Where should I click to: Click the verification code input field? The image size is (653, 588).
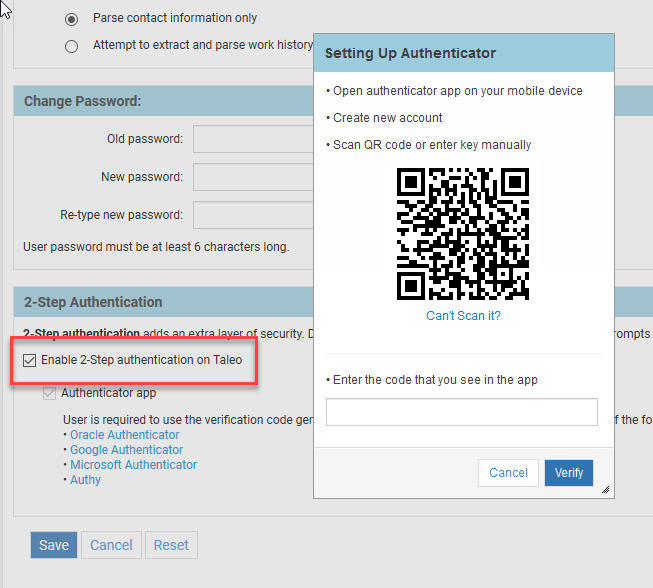[x=461, y=412]
